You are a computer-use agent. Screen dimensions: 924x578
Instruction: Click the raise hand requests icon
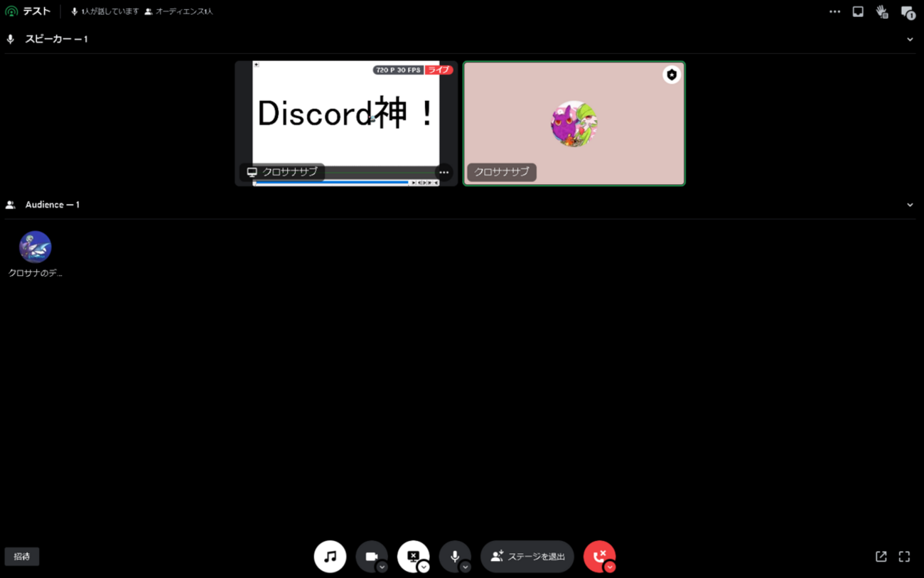click(x=882, y=11)
